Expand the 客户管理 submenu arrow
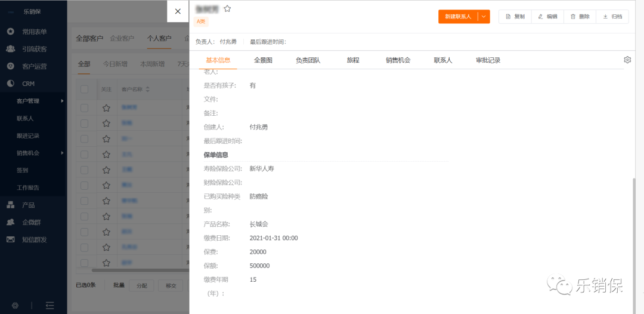Image resolution: width=644 pixels, height=314 pixels. tap(63, 101)
